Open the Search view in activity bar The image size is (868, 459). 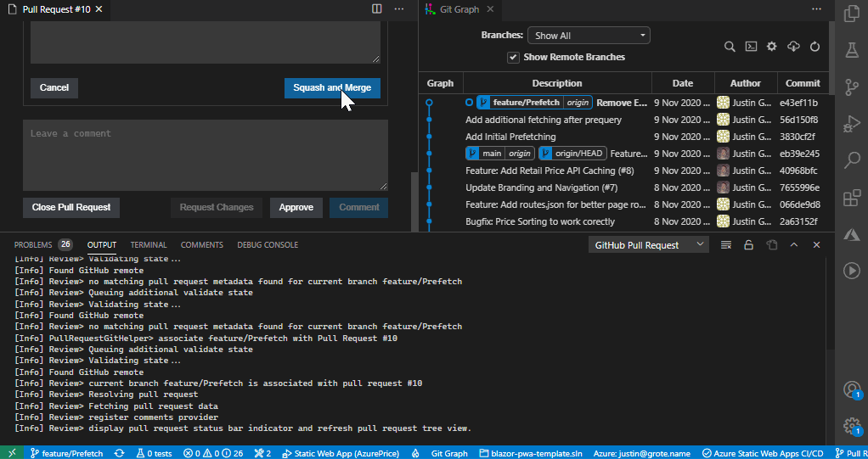[851, 160]
